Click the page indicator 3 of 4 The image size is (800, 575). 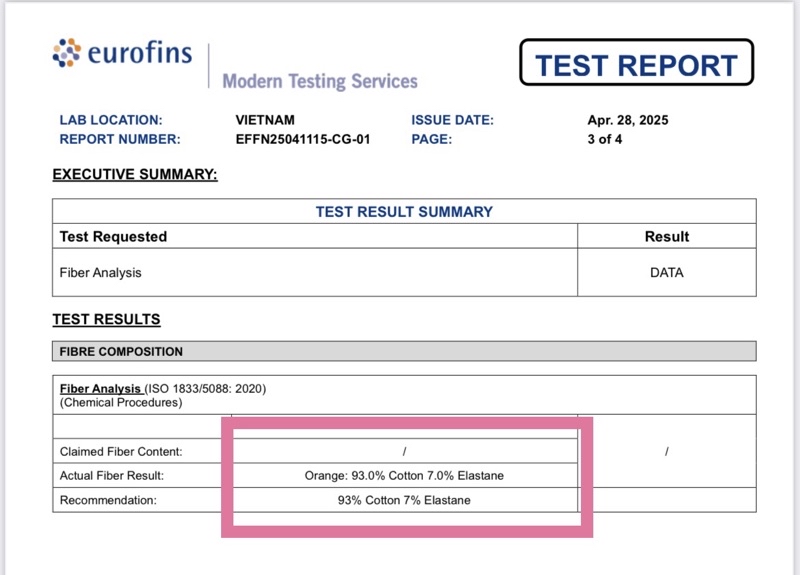pos(605,139)
